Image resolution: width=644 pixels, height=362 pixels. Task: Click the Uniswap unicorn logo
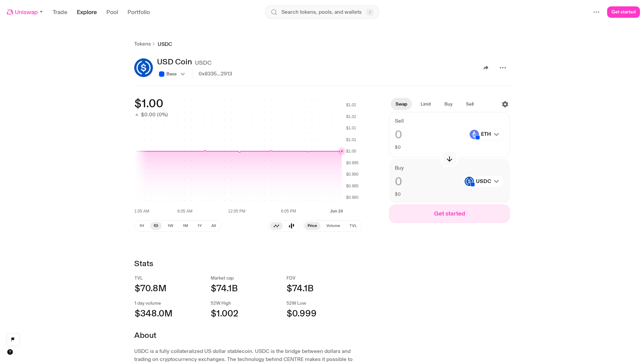10,12
